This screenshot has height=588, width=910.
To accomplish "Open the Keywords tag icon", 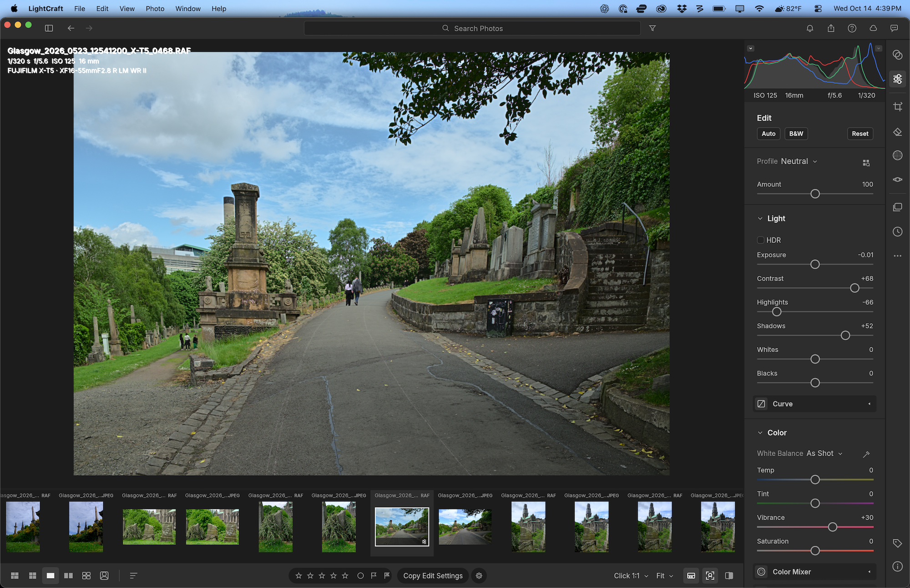I will [897, 543].
